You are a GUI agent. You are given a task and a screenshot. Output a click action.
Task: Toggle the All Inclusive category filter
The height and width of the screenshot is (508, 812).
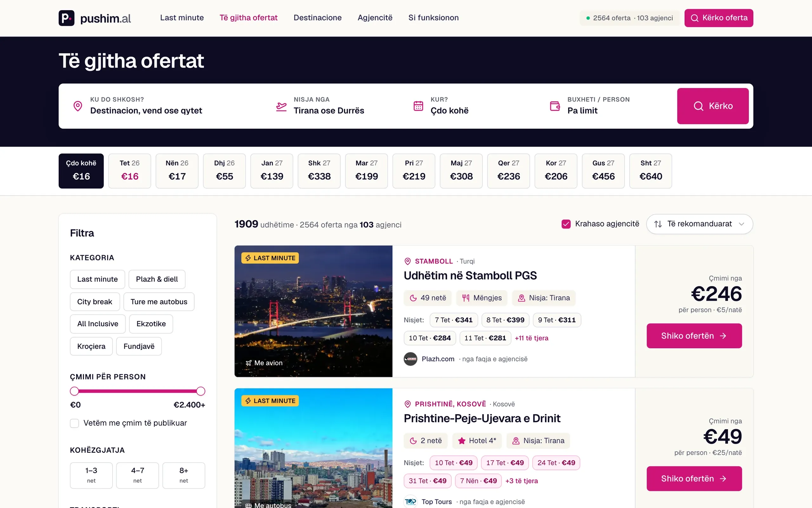point(98,324)
